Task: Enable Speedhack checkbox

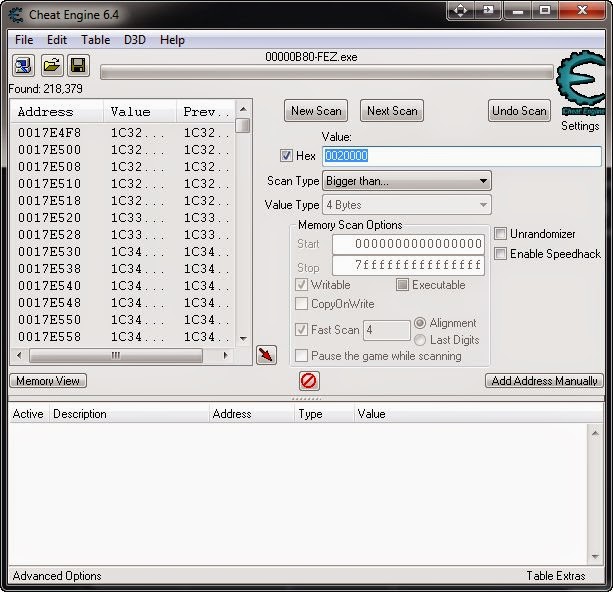Action: point(500,253)
